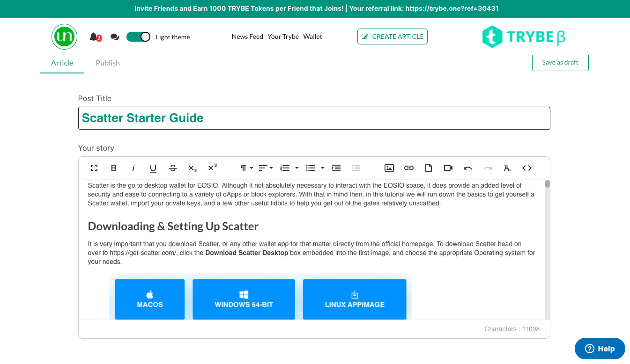Apply bold formatting
630x364 pixels.
pyautogui.click(x=114, y=168)
